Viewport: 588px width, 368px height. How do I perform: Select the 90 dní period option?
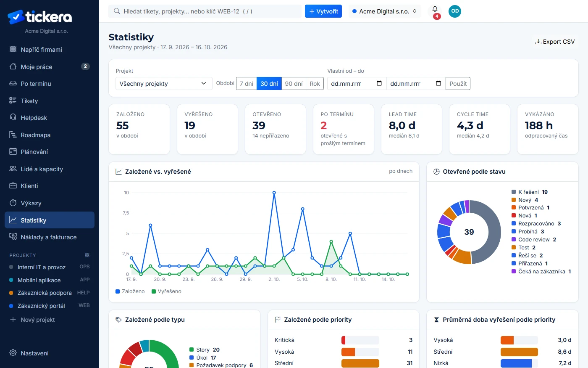(294, 84)
